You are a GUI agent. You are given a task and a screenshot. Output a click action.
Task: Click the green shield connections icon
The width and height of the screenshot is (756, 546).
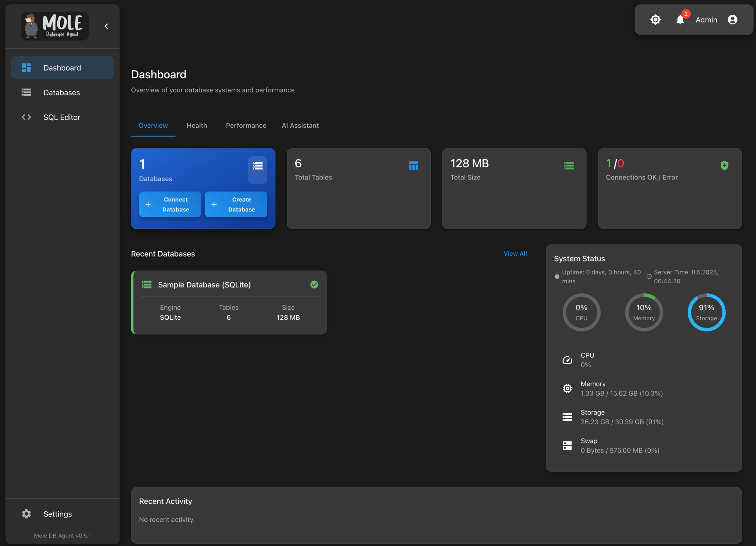coord(724,165)
